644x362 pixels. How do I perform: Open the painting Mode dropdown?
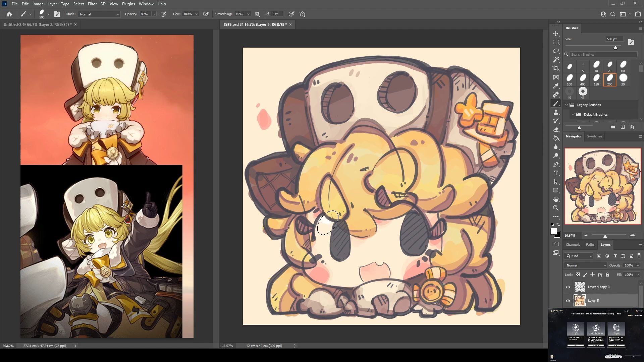tap(99, 14)
